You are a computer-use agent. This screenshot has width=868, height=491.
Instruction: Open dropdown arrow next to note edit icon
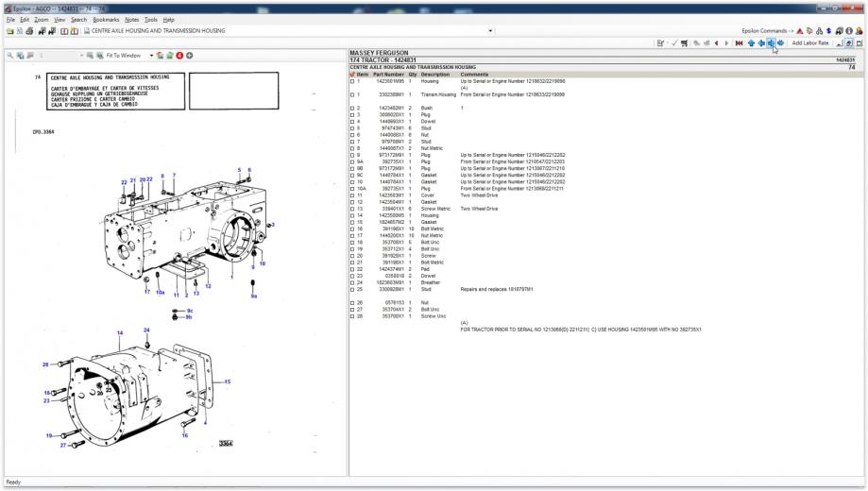pos(667,43)
